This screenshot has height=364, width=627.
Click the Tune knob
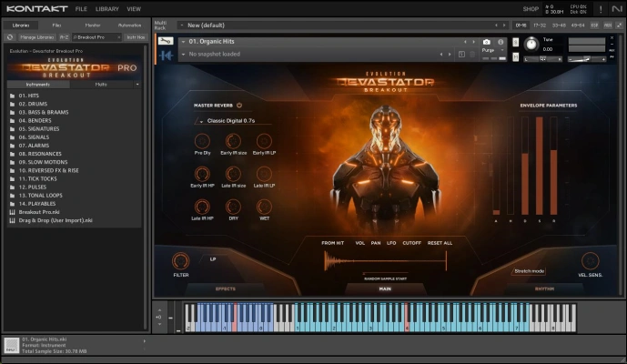(531, 44)
